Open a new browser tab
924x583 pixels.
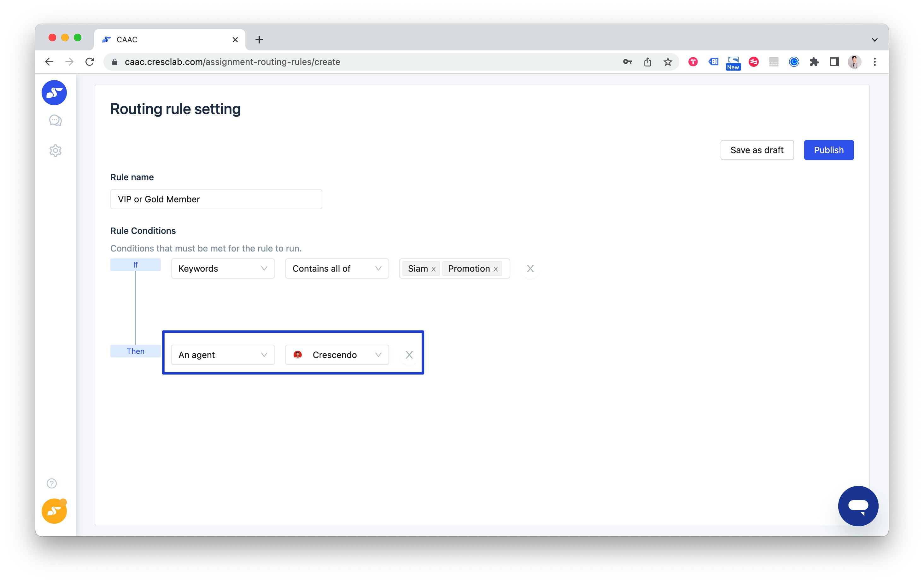(259, 39)
